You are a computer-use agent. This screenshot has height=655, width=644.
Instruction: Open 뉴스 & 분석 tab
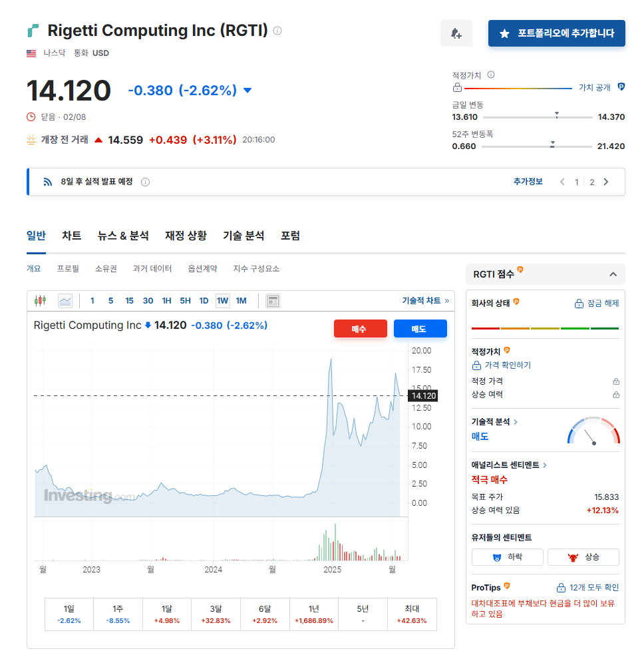(123, 236)
